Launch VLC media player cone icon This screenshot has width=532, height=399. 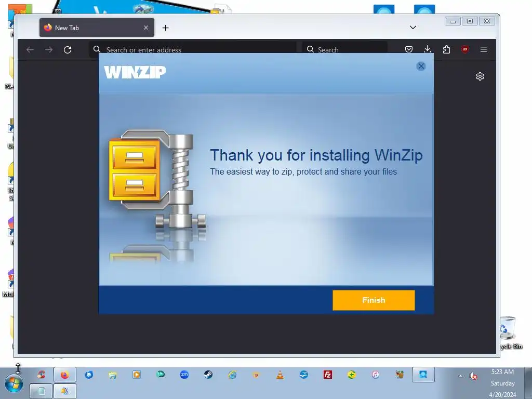click(280, 375)
